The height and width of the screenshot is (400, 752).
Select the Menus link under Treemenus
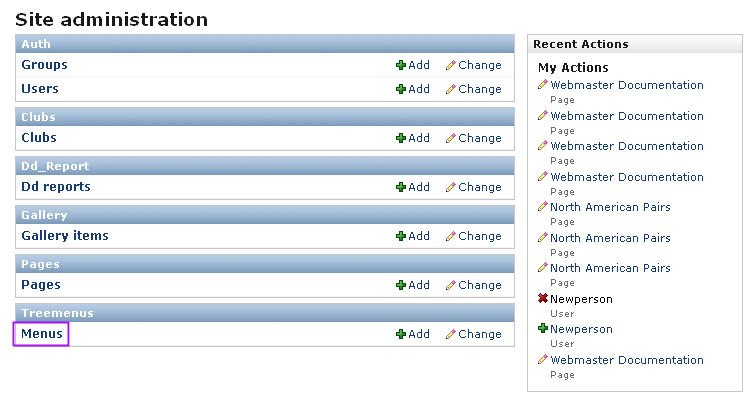coord(41,334)
